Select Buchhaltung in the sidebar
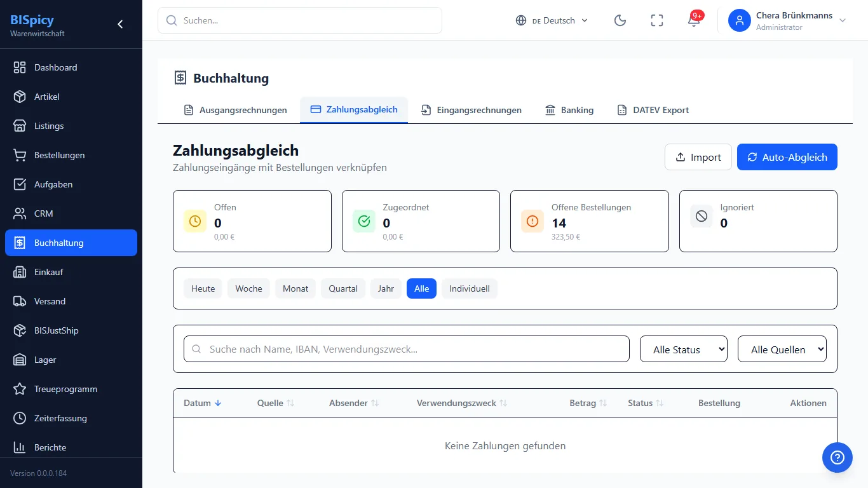The height and width of the screenshot is (488, 868). tap(71, 243)
